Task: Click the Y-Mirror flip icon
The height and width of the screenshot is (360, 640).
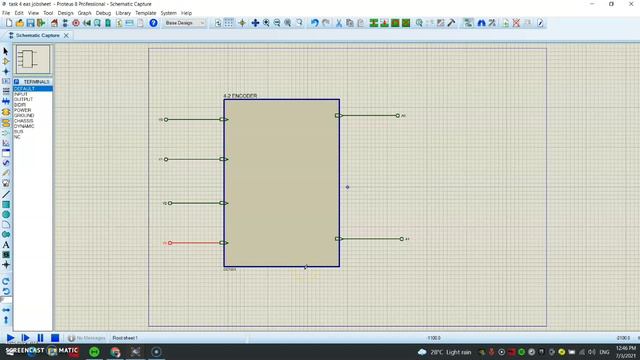Action: point(6,320)
